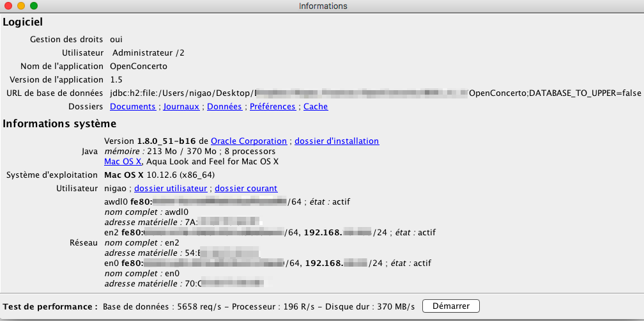Image resolution: width=644 pixels, height=321 pixels.
Task: Click the Administrateur /2 user value
Action: (148, 52)
